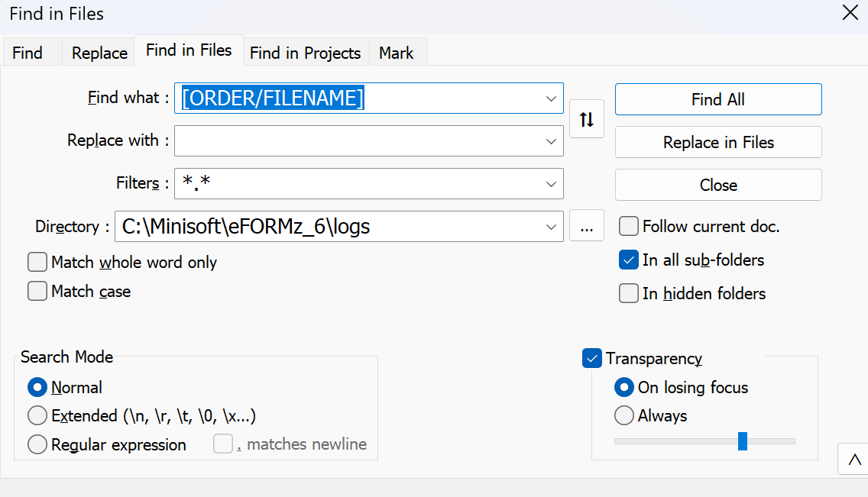This screenshot has width=868, height=497.
Task: Switch to the Replace tab
Action: [x=99, y=53]
